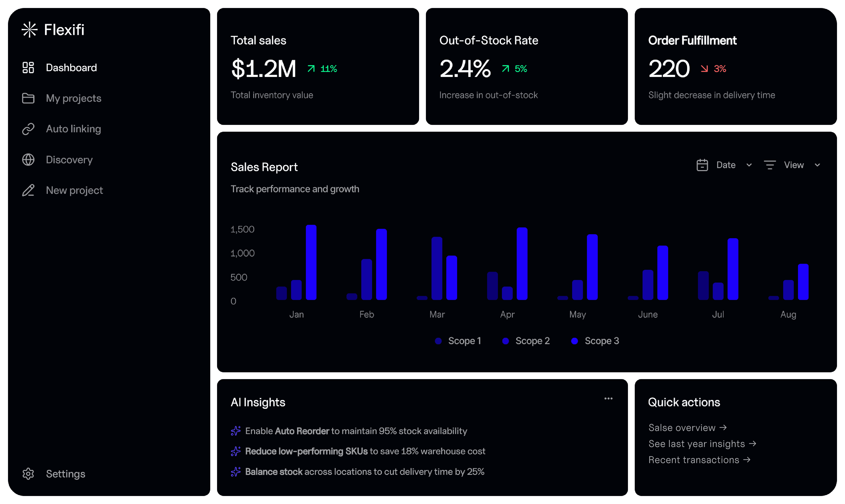
Task: Click the tallest January bar in chart
Action: click(311, 262)
